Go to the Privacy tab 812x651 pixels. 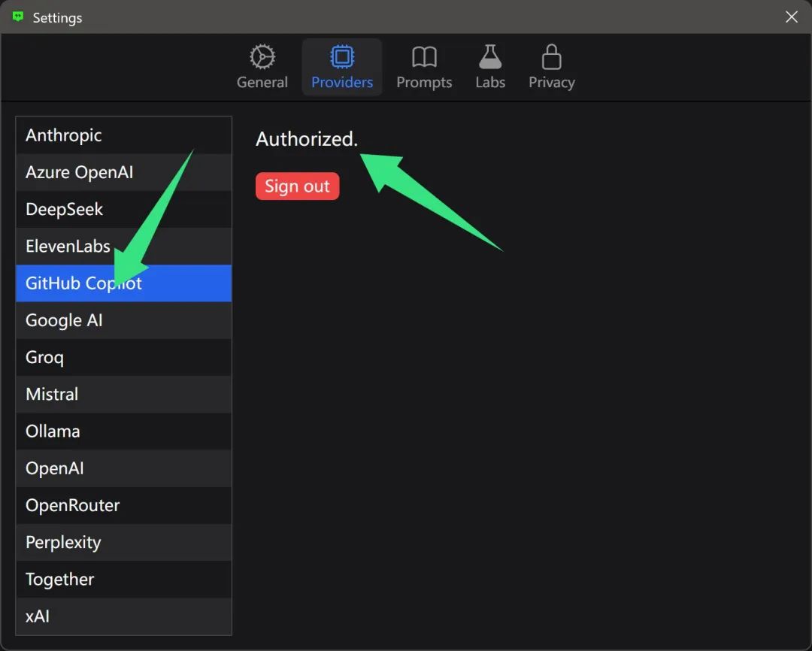[x=552, y=68]
